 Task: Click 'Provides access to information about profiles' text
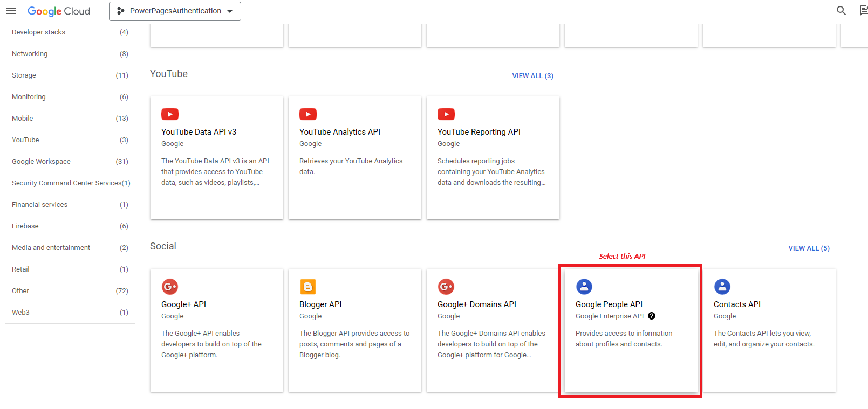point(624,339)
